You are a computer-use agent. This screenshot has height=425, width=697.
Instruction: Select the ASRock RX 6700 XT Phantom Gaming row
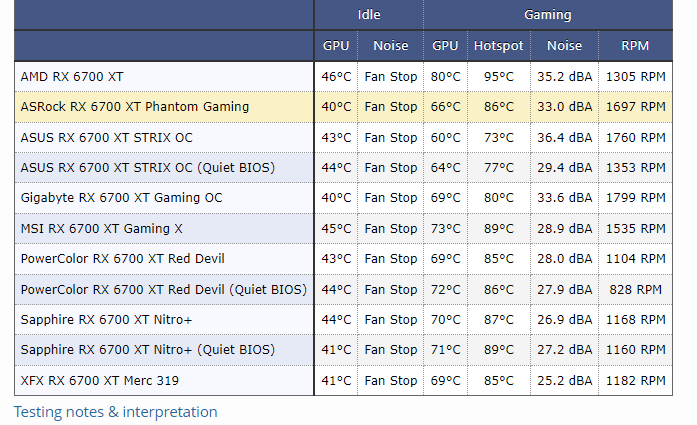135,106
